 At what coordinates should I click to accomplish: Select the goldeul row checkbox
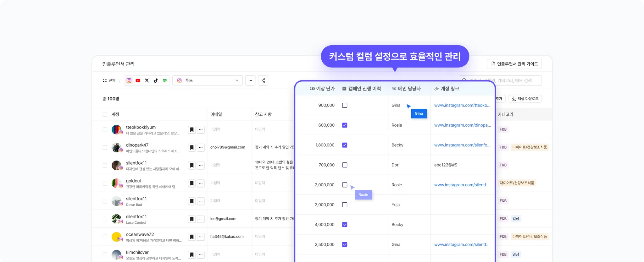[105, 183]
